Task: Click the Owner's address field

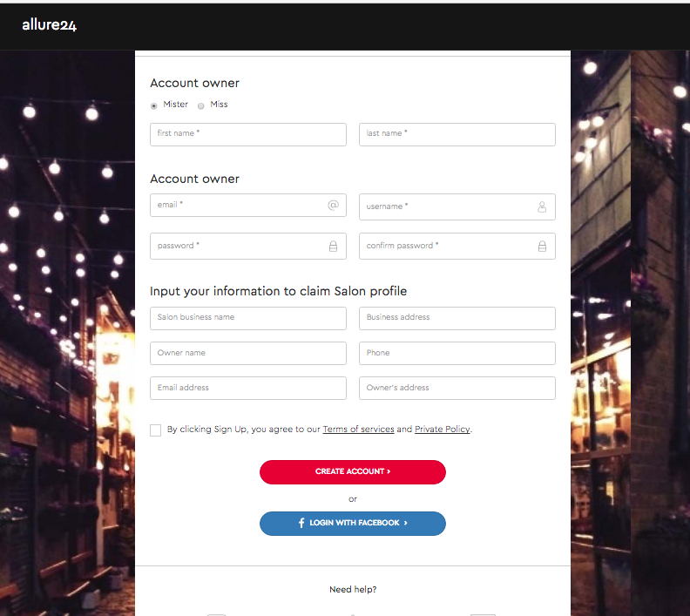Action: coord(457,388)
